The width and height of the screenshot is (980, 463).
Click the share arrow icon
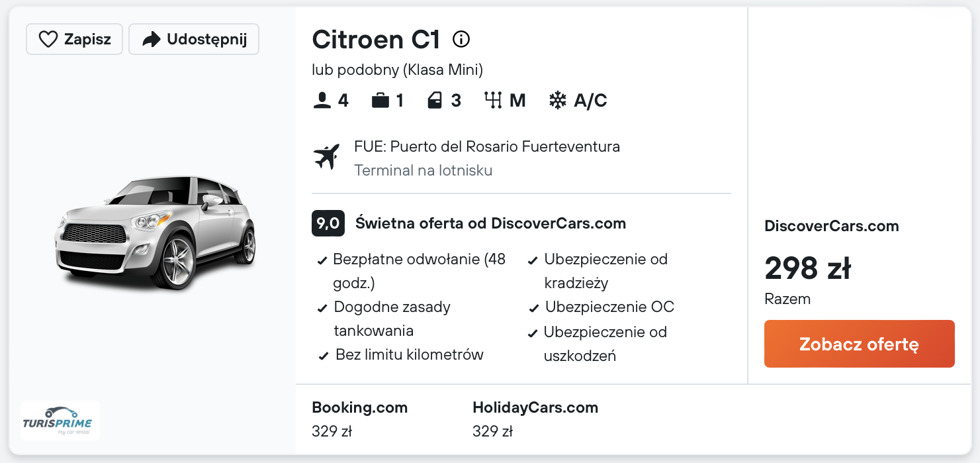click(152, 40)
